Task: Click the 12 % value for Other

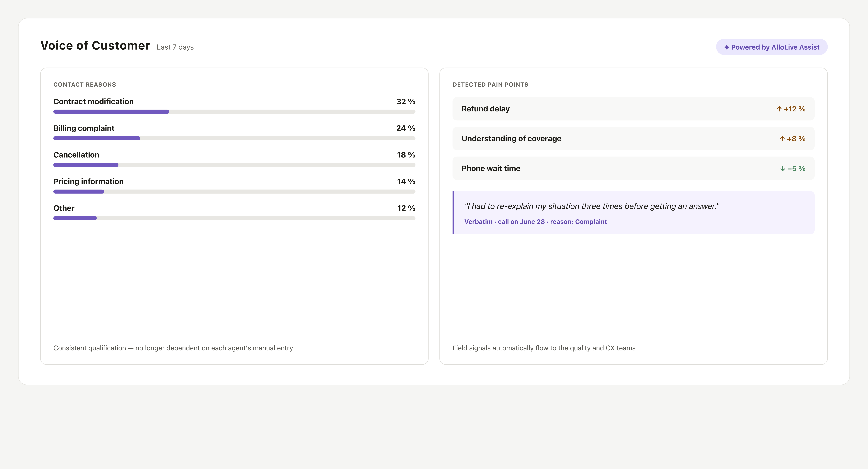Action: coord(406,208)
